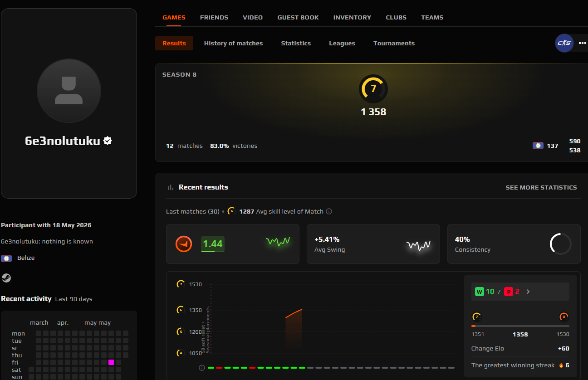This screenshot has width=588, height=380.
Task: Click the level 7 badge at 1530 axis
Action: pos(181,284)
